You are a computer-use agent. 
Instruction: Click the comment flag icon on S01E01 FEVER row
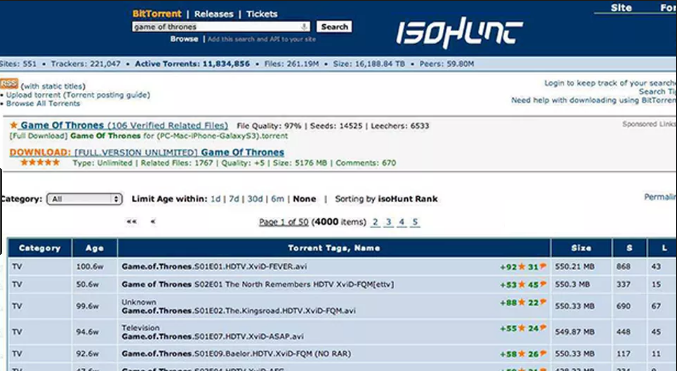pos(543,266)
